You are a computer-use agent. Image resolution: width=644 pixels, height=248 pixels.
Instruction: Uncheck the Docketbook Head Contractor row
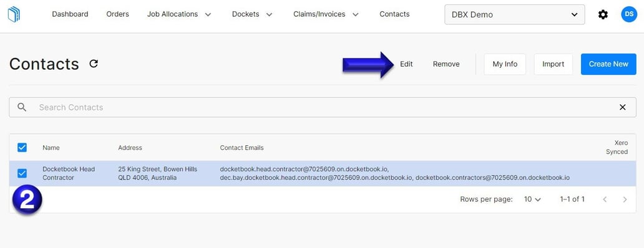pyautogui.click(x=22, y=173)
